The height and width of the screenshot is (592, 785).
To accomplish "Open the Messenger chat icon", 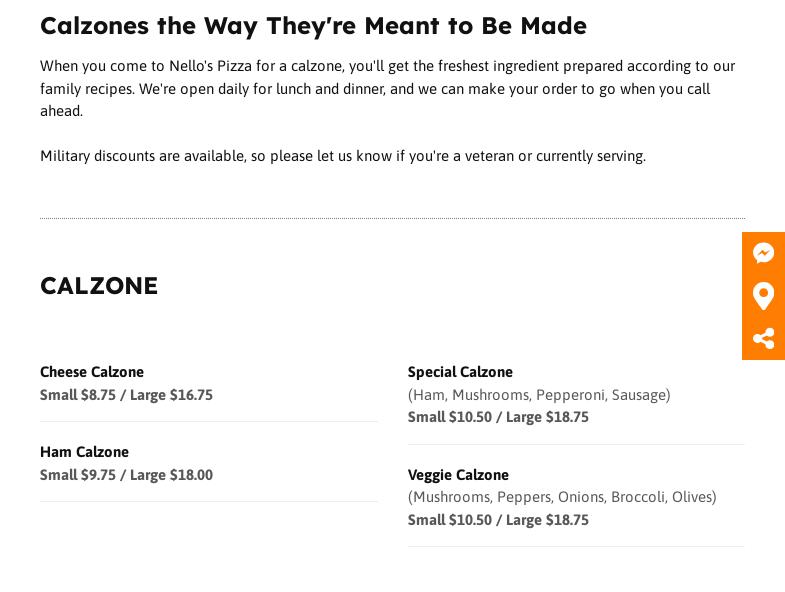I will (x=763, y=253).
